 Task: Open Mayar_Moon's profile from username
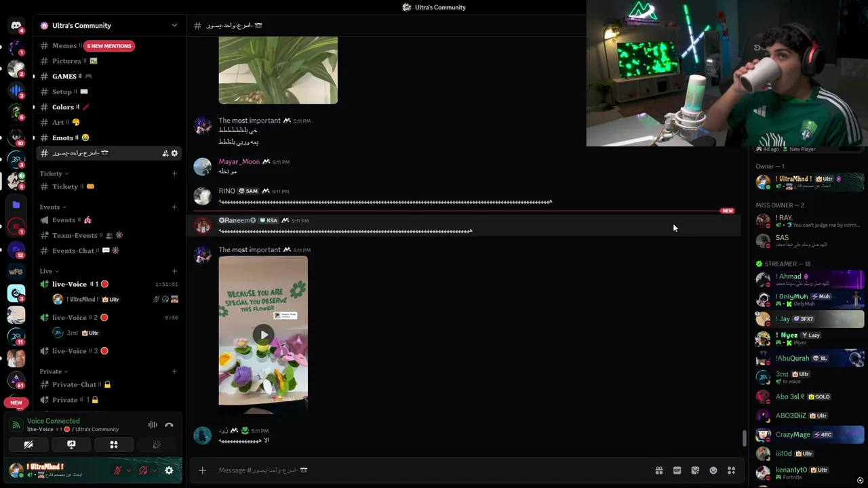pyautogui.click(x=239, y=162)
